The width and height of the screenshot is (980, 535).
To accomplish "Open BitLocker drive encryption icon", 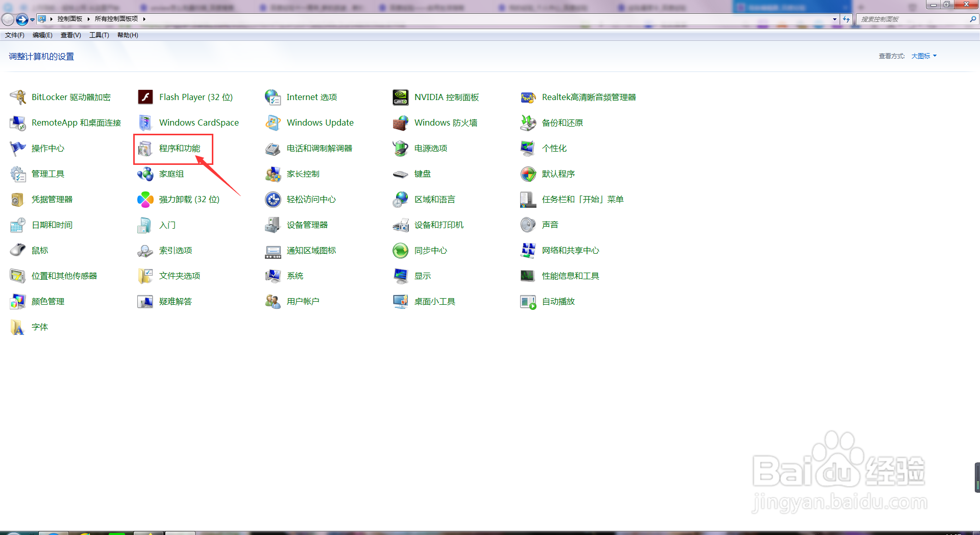I will pos(18,97).
